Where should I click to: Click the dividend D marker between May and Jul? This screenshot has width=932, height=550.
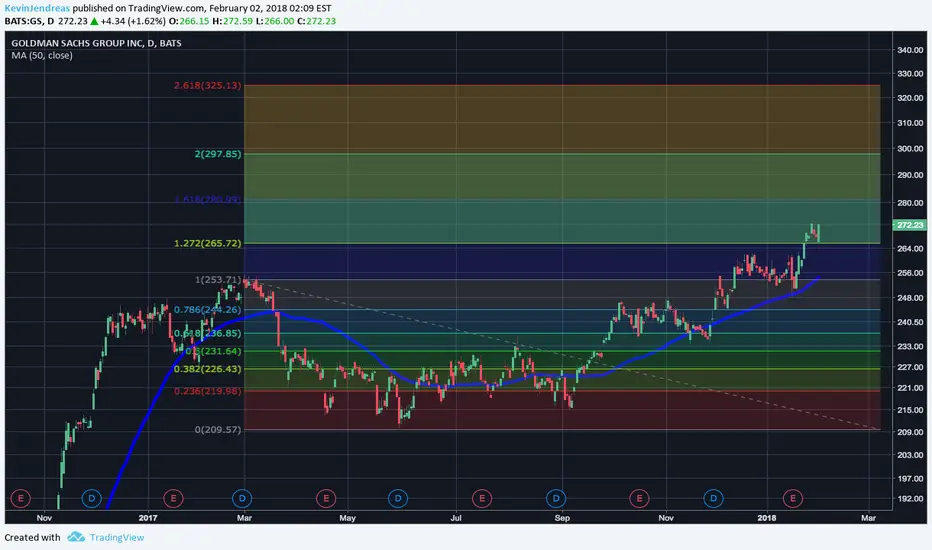[398, 498]
